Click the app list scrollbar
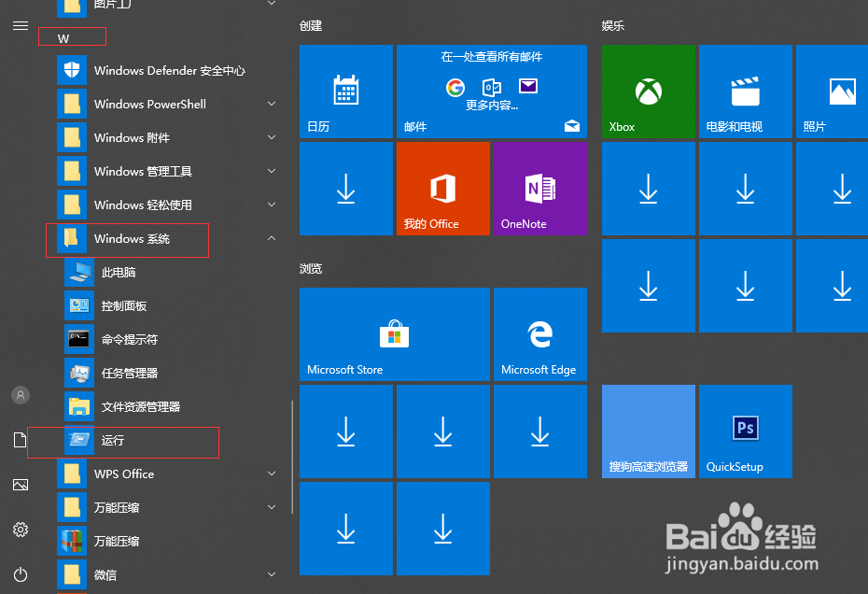Screen dimensions: 868x594 click(292, 457)
